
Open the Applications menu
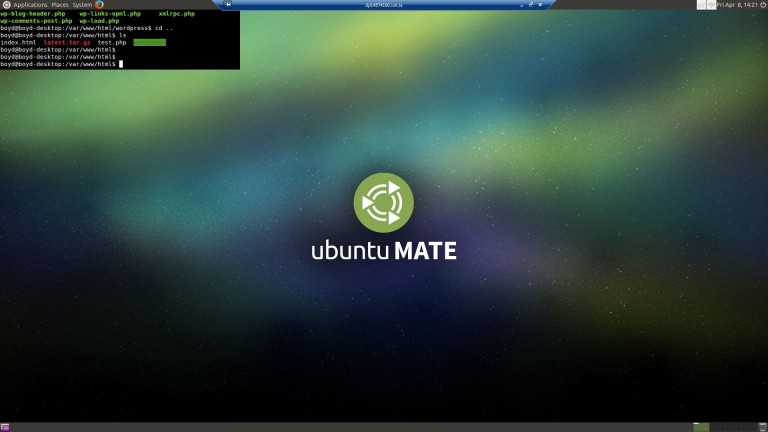[30, 5]
